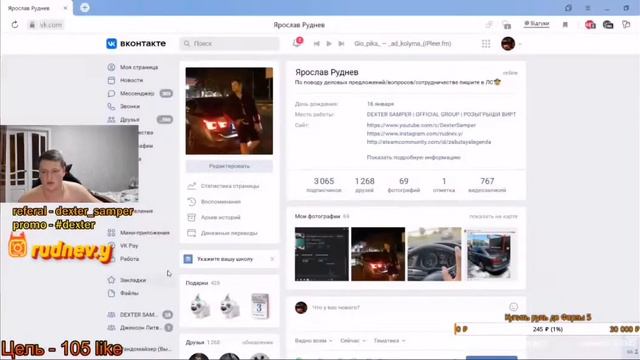The image size is (640, 360).
Task: Click the Файлы document icon in sidebar
Action: tap(111, 293)
